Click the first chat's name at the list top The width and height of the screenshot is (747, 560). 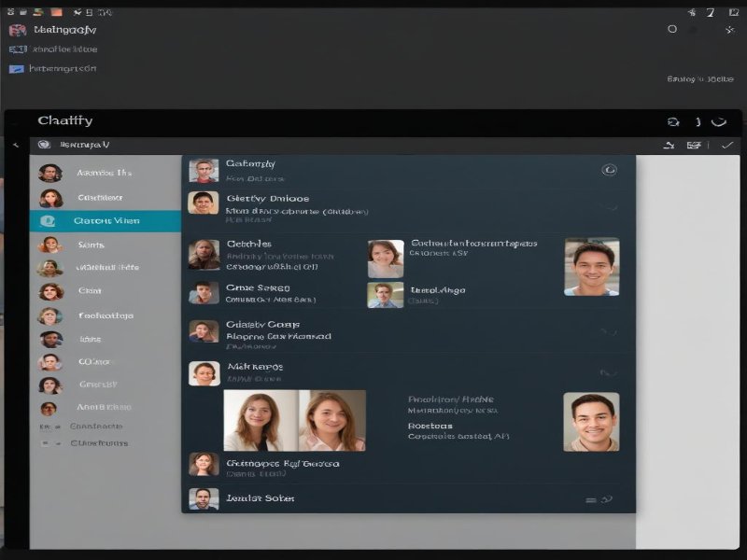pyautogui.click(x=250, y=164)
